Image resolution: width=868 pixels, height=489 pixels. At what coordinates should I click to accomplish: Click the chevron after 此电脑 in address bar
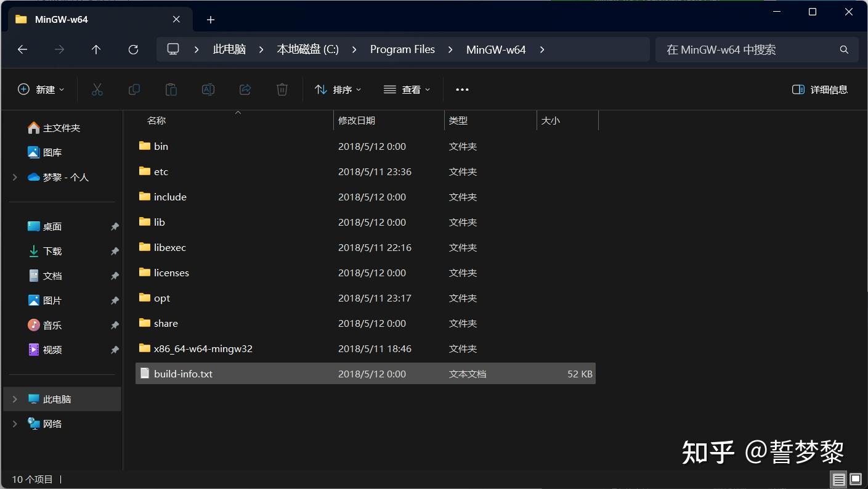pyautogui.click(x=261, y=49)
